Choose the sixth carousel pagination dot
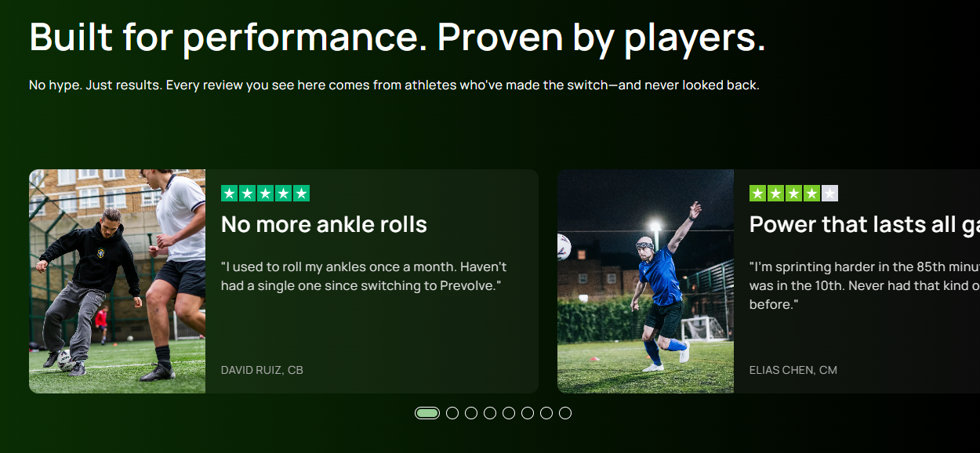 point(528,413)
